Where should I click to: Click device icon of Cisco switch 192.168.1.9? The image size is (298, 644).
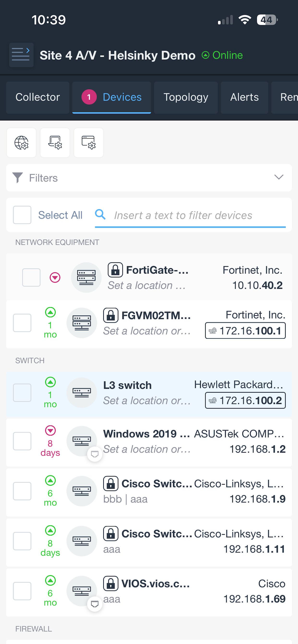point(82,491)
